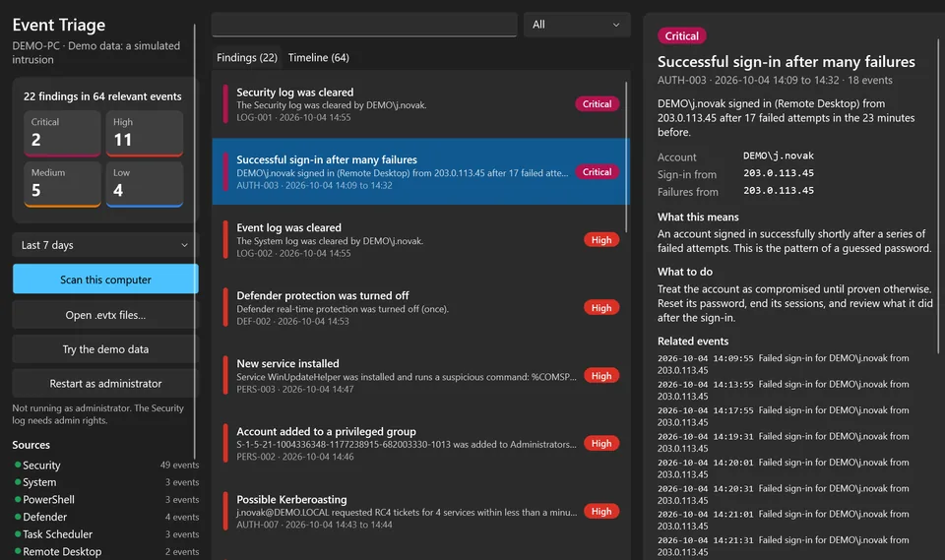
Task: Click the Task Scheduler source status dot
Action: tap(18, 533)
